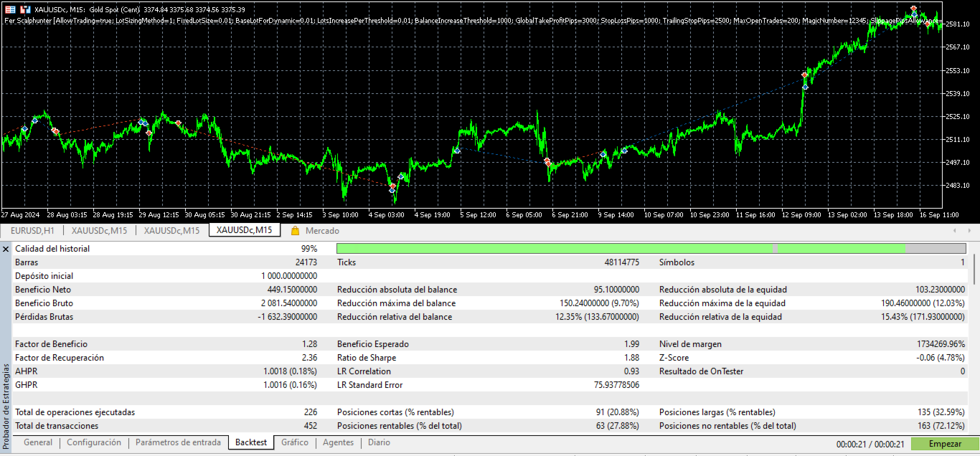Open the Parámetros de entrada tab
This screenshot has width=980, height=456.
[178, 442]
